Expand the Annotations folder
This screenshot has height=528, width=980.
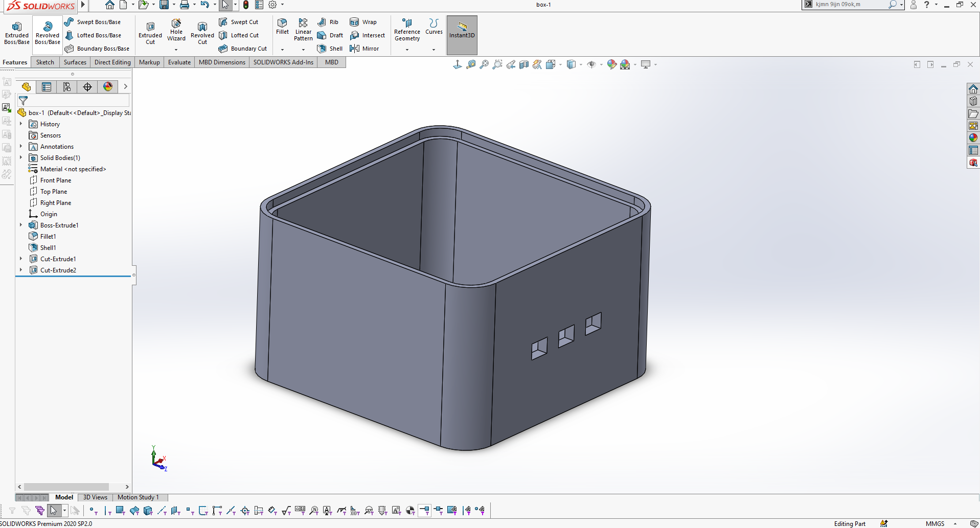[21, 146]
